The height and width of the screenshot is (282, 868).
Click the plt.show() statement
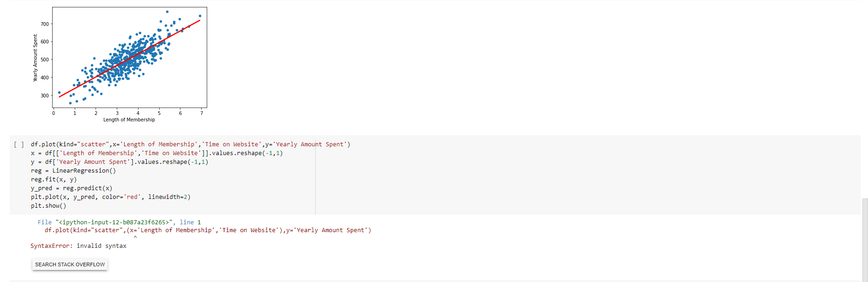click(48, 206)
